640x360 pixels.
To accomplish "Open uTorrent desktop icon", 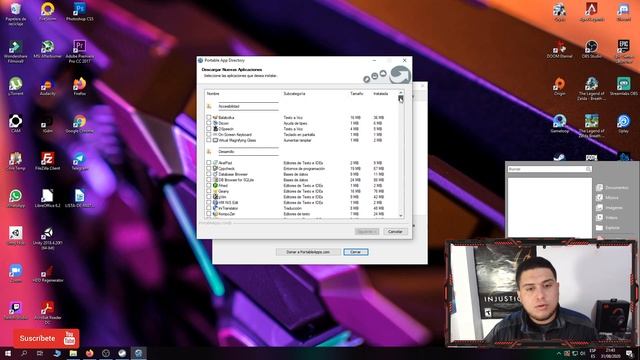I will (x=16, y=86).
